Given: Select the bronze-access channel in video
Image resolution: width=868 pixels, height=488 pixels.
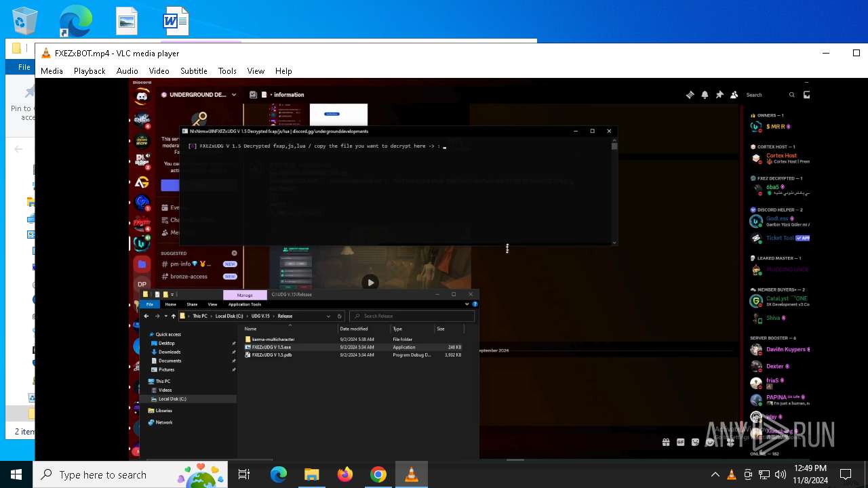Looking at the screenshot, I should [198, 277].
